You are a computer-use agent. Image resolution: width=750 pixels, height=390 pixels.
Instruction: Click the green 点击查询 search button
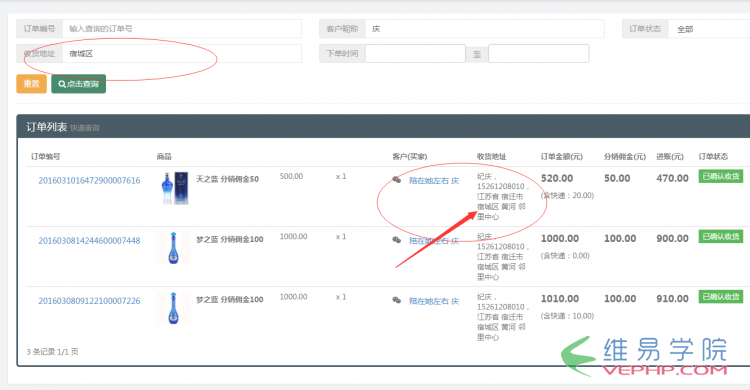[x=78, y=84]
